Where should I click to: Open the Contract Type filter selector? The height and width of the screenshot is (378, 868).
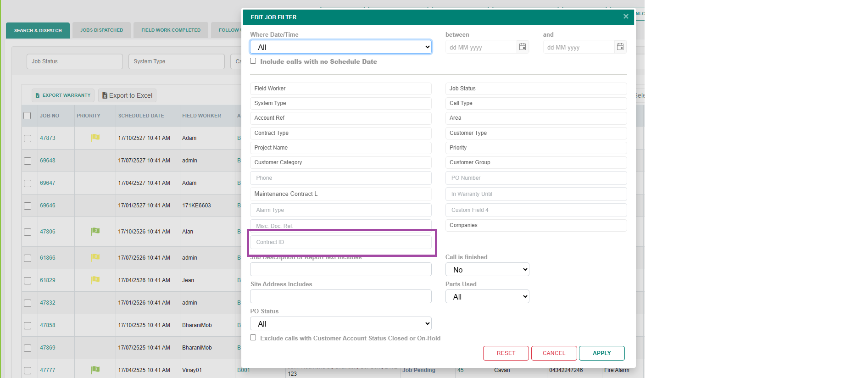pos(341,133)
